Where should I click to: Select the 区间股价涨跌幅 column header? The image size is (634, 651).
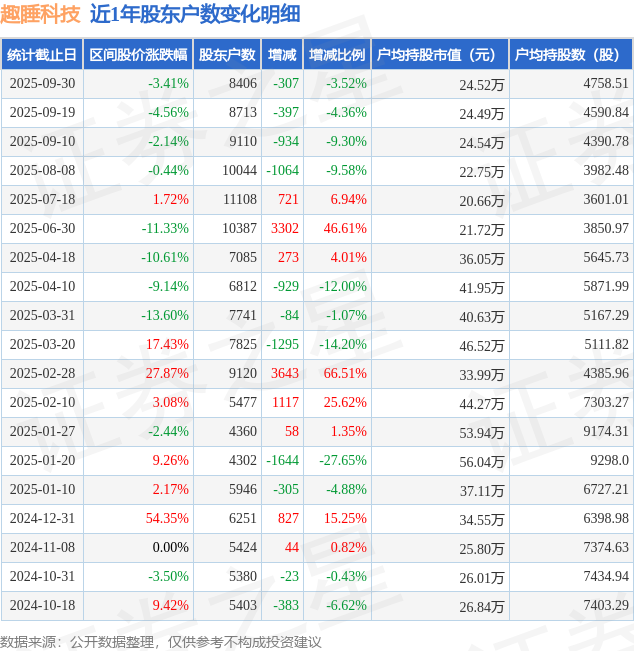tap(137, 55)
